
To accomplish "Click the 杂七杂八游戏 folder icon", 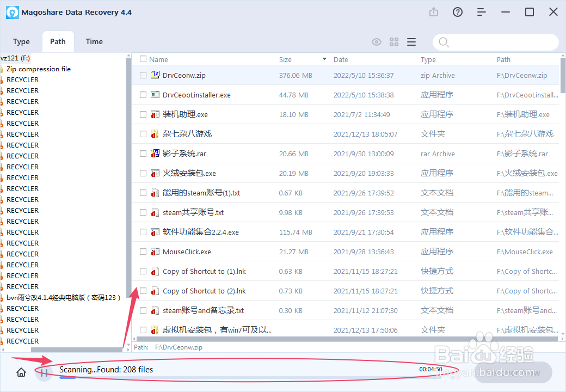I will (x=155, y=134).
